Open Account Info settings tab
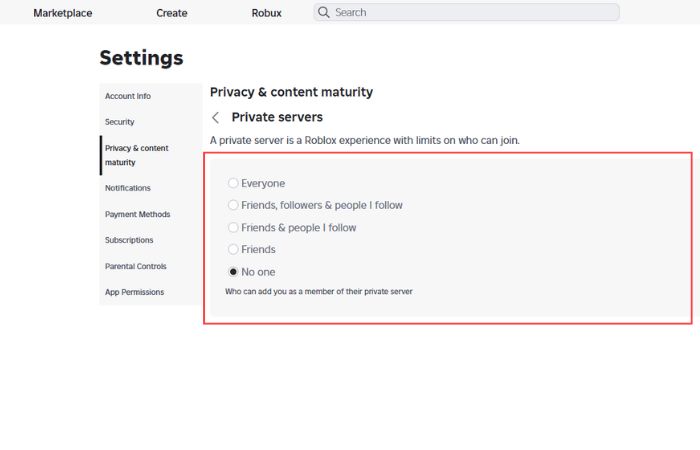The image size is (700, 450). pos(150,96)
